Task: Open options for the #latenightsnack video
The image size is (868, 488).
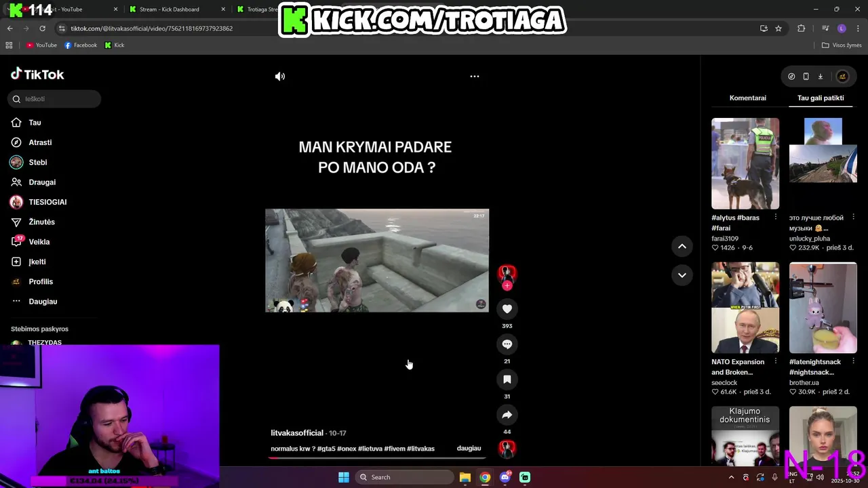Action: (853, 362)
